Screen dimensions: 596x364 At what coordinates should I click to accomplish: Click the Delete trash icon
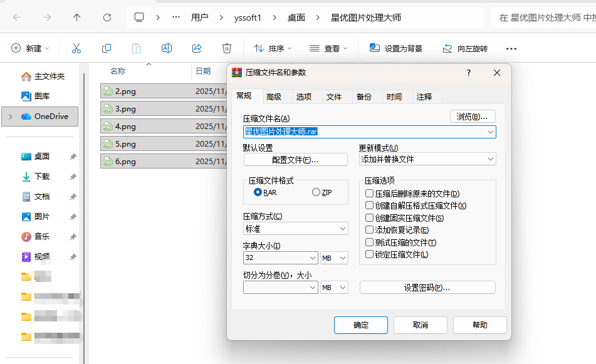click(227, 48)
